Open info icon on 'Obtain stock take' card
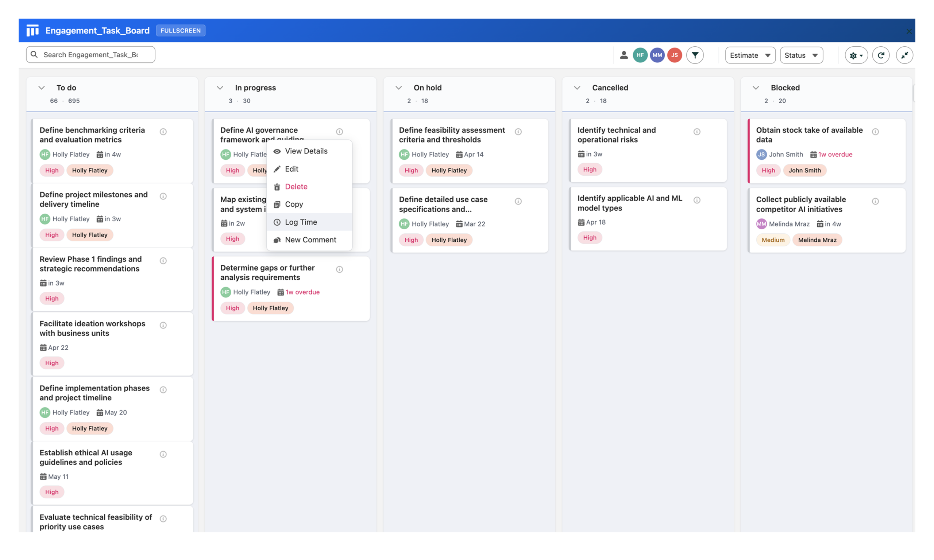The height and width of the screenshot is (560, 934). click(x=875, y=132)
